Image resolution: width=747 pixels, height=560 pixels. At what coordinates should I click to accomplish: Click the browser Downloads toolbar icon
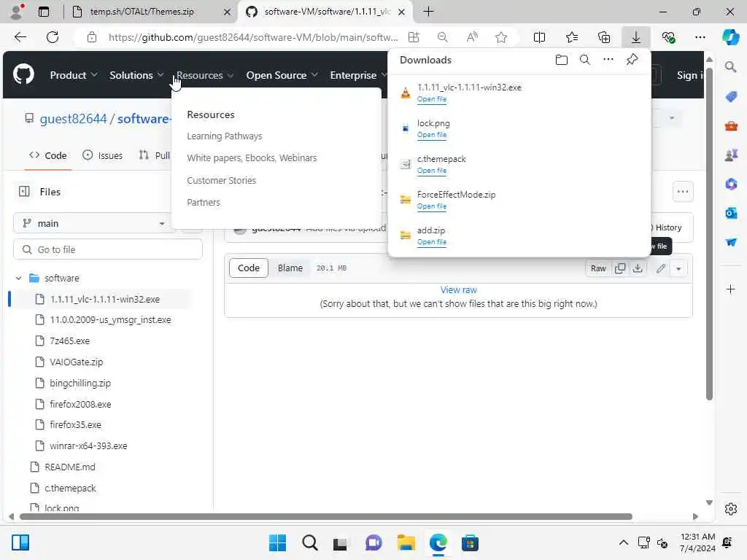[635, 37]
